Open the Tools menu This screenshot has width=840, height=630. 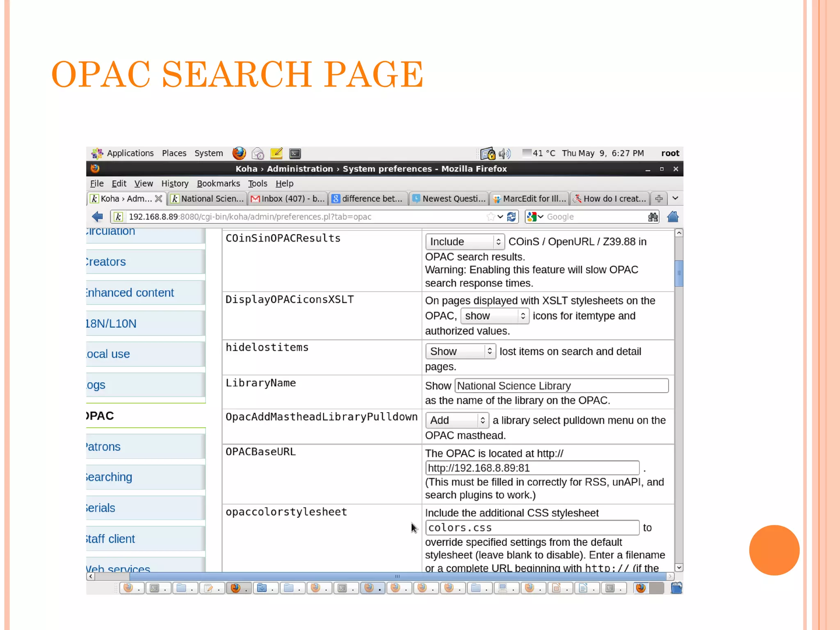(257, 183)
